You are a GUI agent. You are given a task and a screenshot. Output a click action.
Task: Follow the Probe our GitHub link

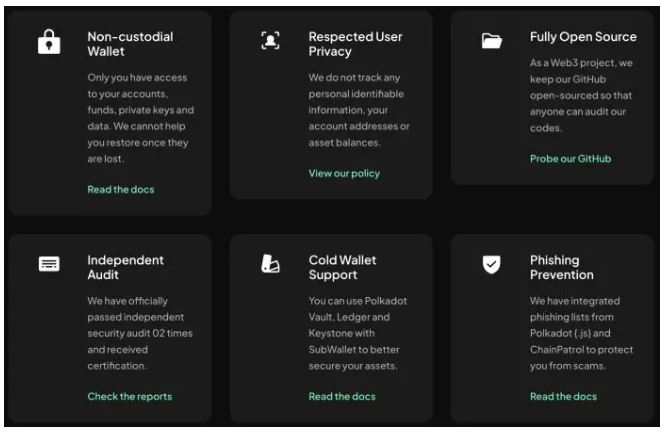(x=570, y=159)
